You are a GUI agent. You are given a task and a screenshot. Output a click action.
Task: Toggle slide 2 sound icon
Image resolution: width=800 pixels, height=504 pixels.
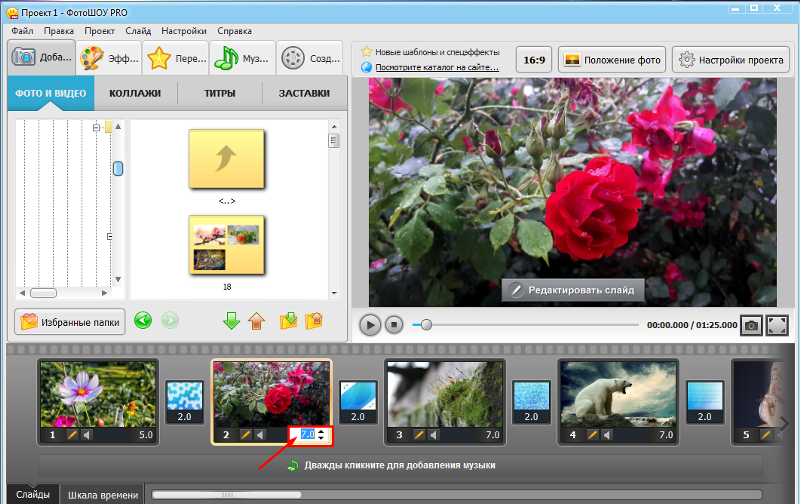260,435
